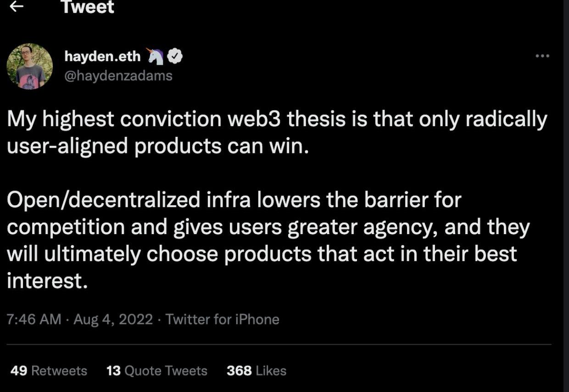
Task: Click the Aug 4, 2022 date
Action: pyautogui.click(x=113, y=319)
